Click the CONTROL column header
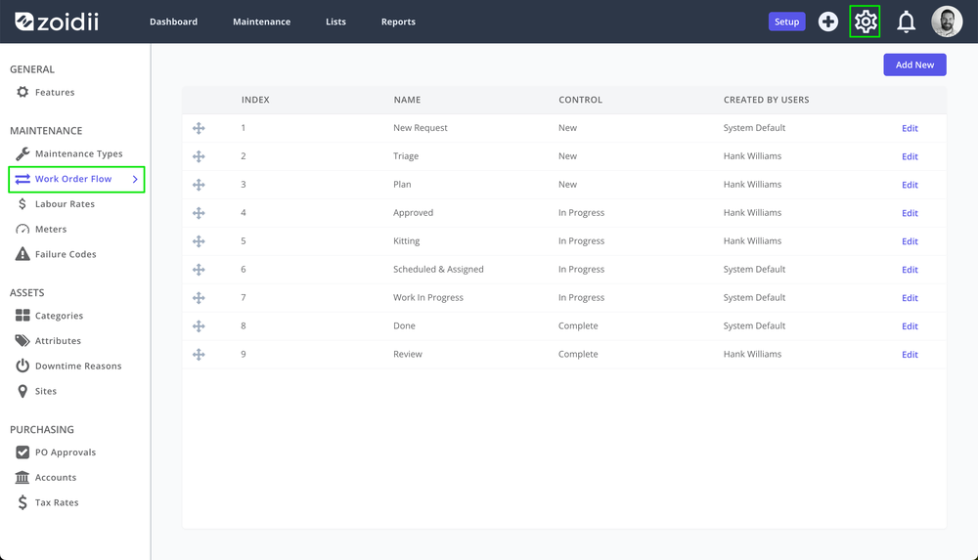Image resolution: width=978 pixels, height=560 pixels. point(580,100)
